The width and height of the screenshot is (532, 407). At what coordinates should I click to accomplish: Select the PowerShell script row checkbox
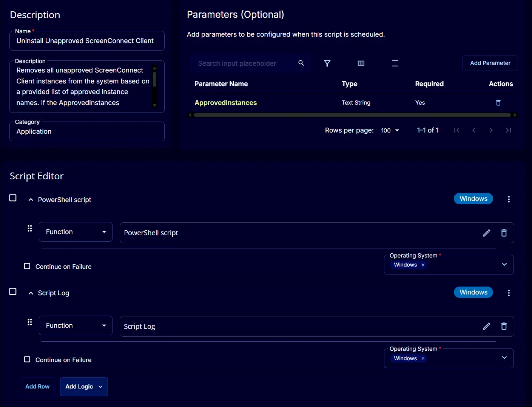13,198
